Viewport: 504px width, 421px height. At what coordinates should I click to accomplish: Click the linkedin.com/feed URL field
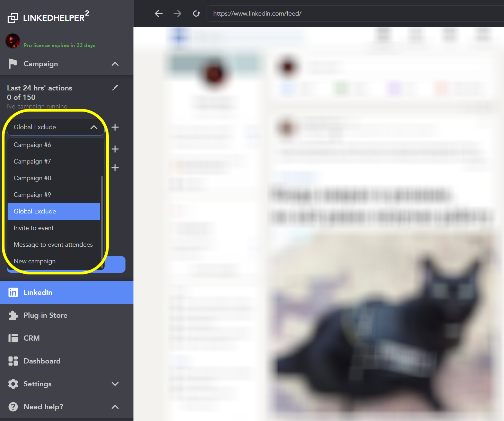point(355,14)
